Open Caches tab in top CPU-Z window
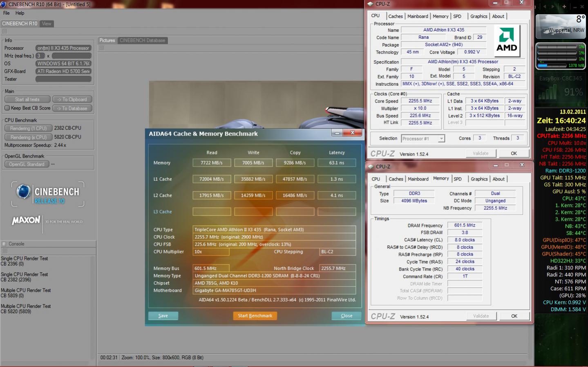Viewport: 588px width, 367px height. coord(395,16)
